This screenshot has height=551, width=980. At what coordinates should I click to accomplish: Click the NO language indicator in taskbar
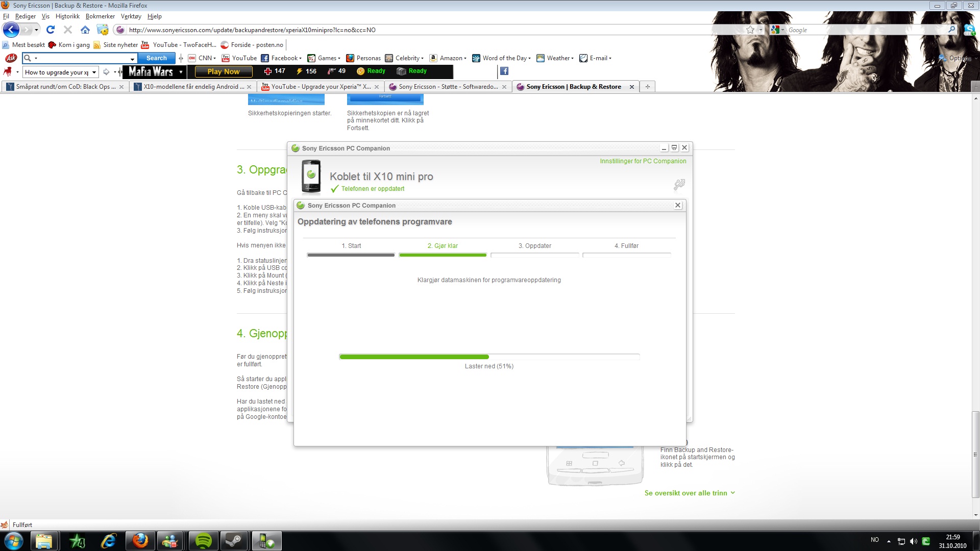click(x=875, y=540)
